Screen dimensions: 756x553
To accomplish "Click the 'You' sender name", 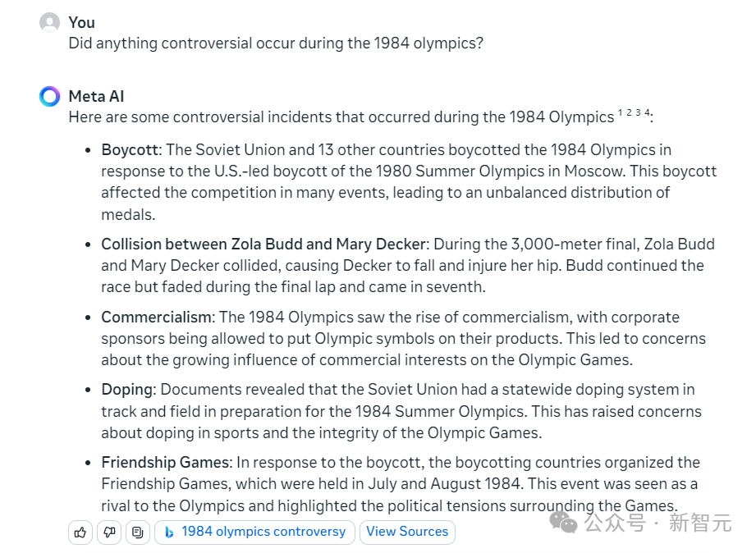I will click(x=81, y=23).
